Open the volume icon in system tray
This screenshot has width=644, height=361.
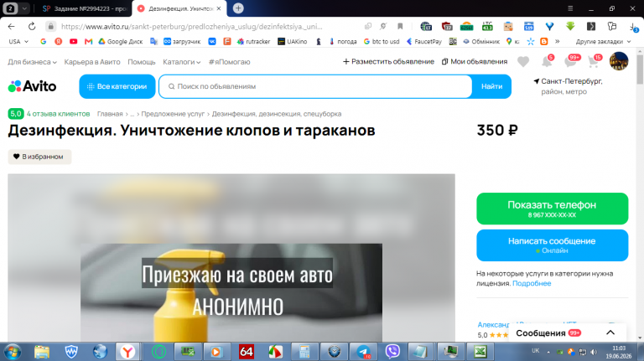click(594, 352)
